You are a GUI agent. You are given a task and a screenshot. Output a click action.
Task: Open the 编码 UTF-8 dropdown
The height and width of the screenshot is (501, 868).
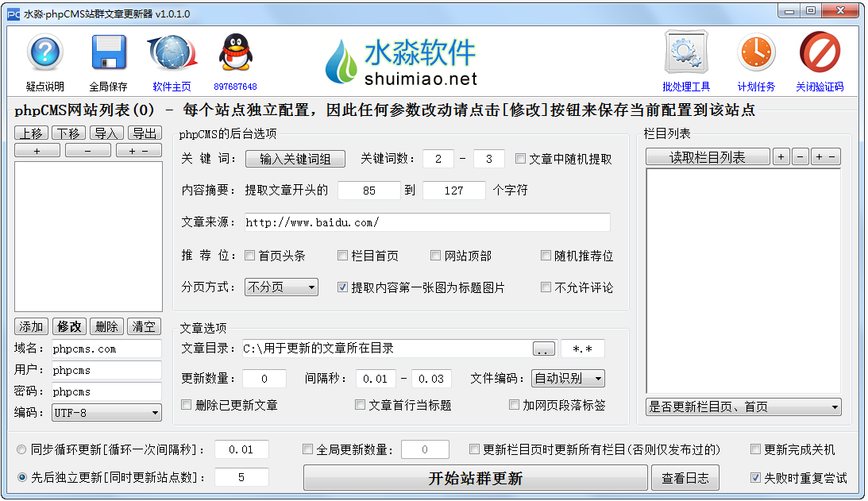[x=107, y=413]
